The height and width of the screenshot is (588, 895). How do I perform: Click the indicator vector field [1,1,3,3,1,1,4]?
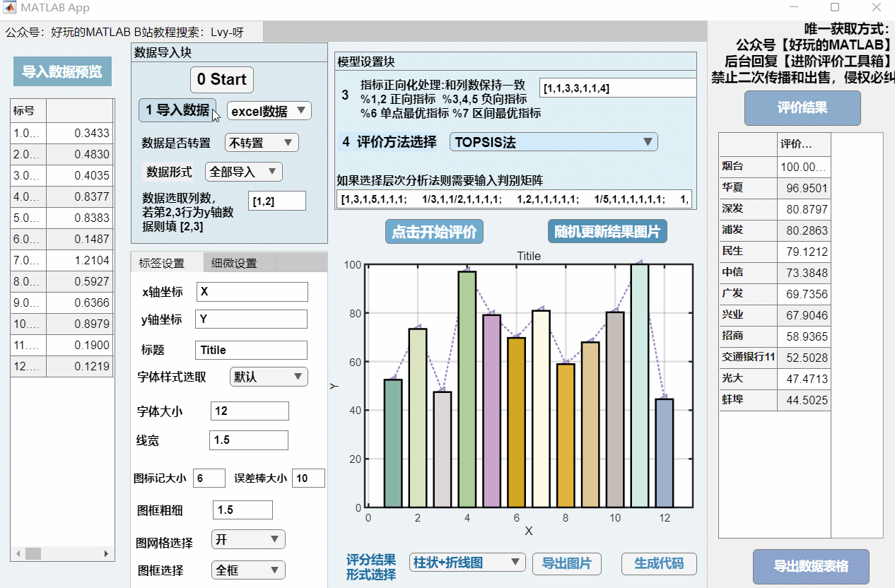(x=618, y=88)
